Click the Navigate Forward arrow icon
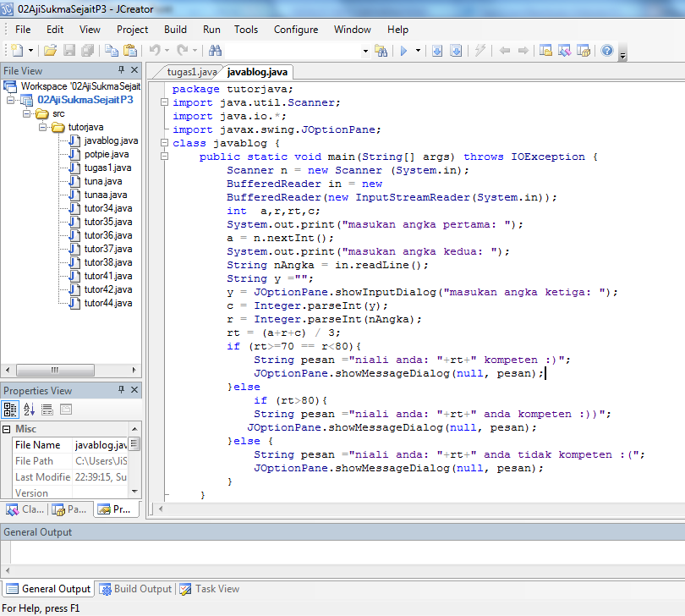Screen dimensions: 685x616 (x=523, y=51)
